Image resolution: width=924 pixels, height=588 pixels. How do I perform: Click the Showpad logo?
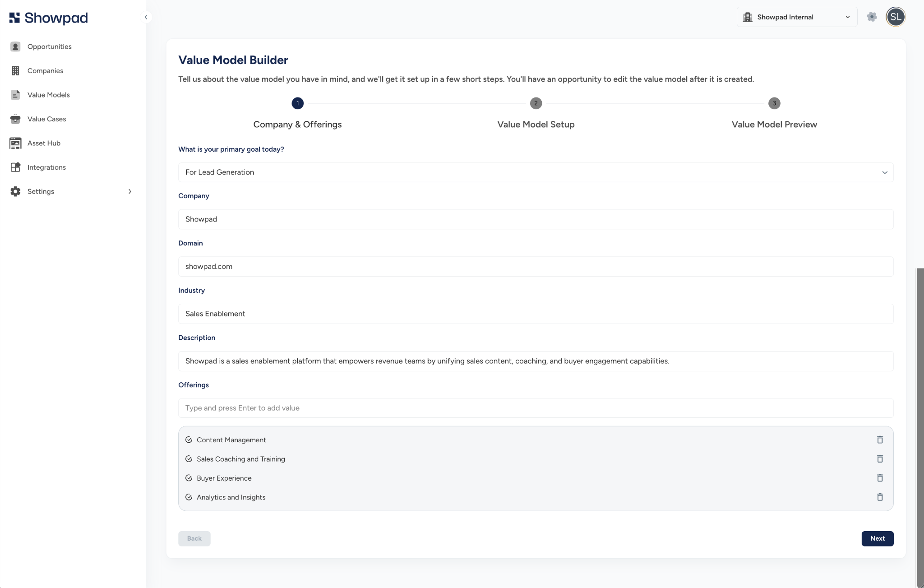(48, 18)
